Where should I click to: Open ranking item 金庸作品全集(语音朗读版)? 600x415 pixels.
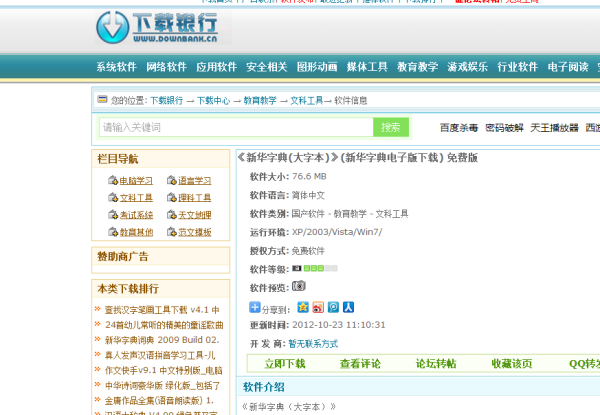point(159,400)
